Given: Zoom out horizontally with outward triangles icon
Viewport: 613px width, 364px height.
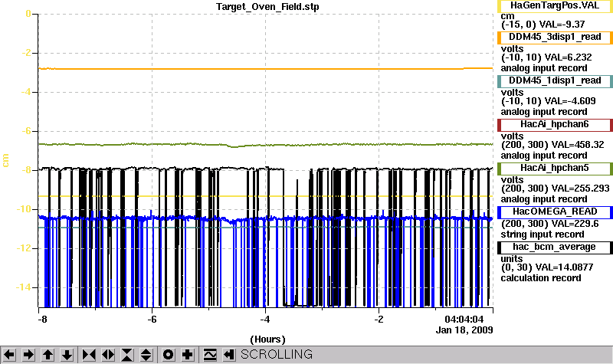Looking at the screenshot, I should pos(108,355).
